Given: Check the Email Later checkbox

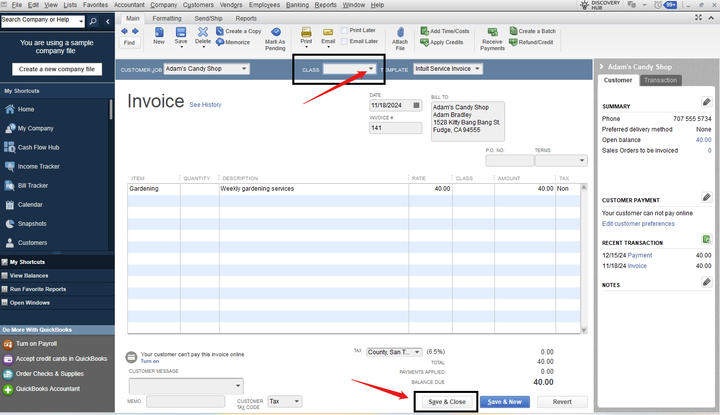Looking at the screenshot, I should point(344,41).
